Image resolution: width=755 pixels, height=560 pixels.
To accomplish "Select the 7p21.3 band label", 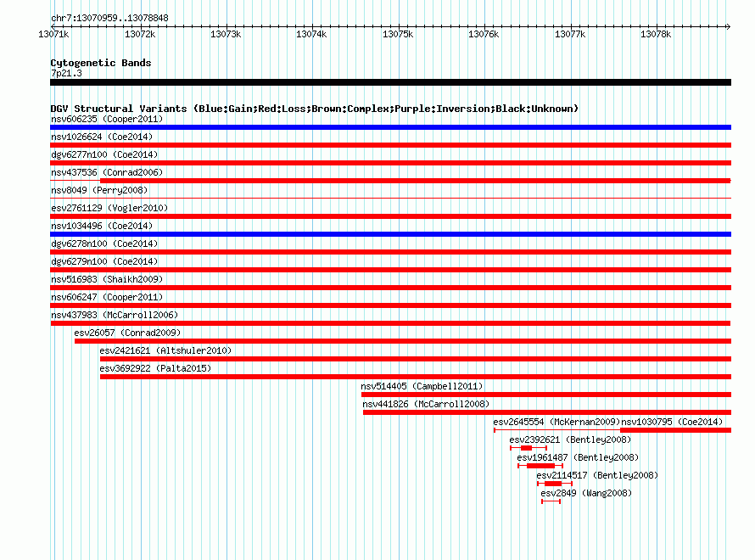I will 66,73.
